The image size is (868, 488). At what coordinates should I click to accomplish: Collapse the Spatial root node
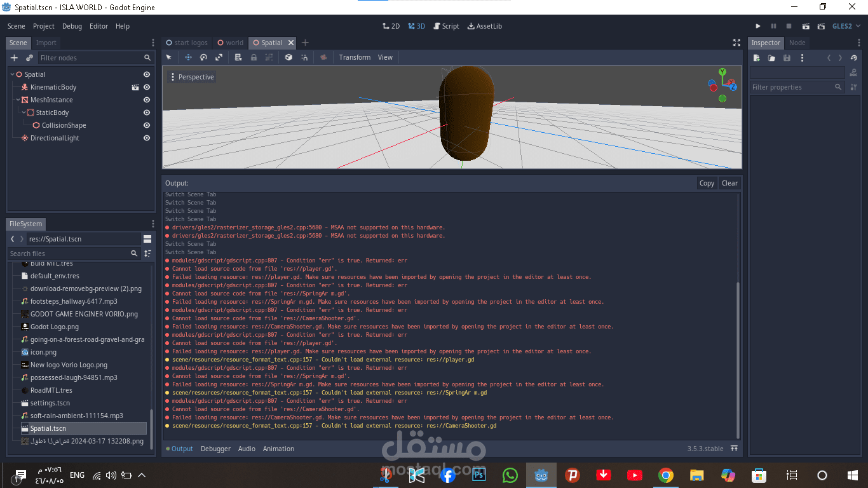point(12,74)
